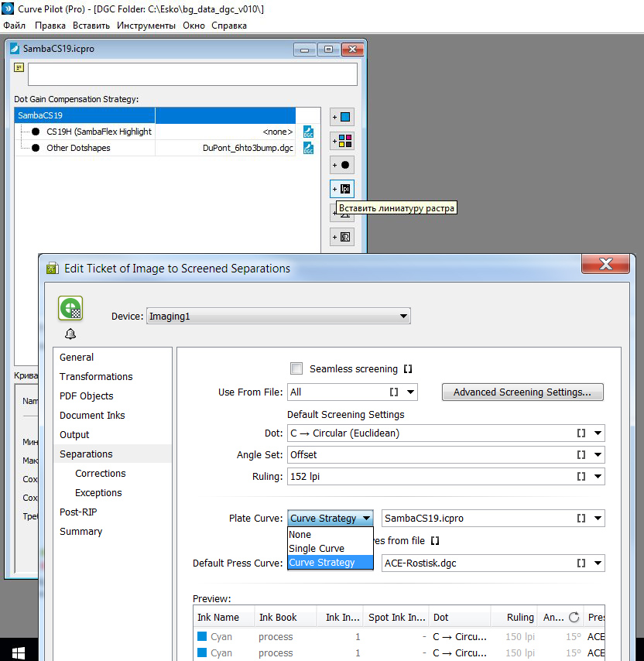Click the insert magnifier item button in SambaCS19 window
The height and width of the screenshot is (661, 644).
[x=342, y=237]
